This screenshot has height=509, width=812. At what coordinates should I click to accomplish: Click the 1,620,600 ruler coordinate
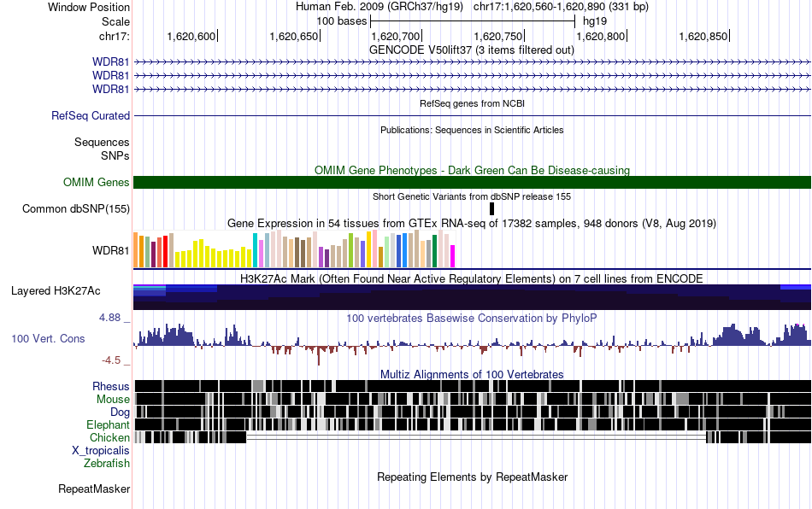pos(191,36)
